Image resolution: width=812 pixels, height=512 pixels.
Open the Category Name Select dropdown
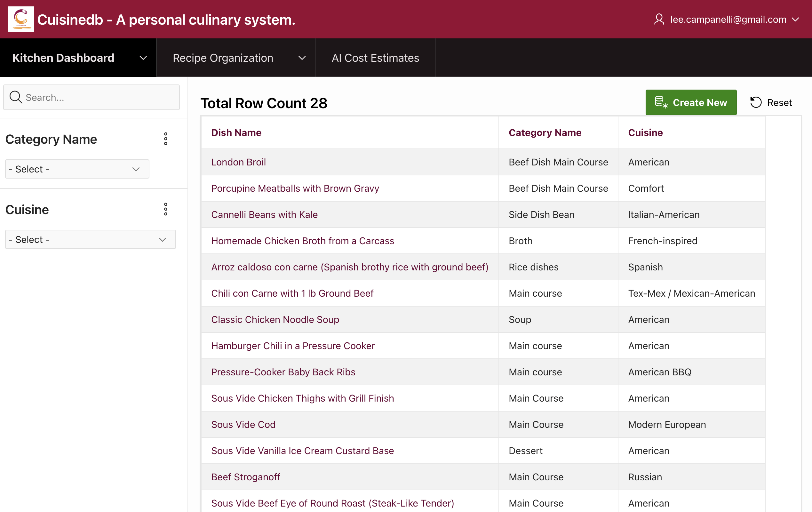pyautogui.click(x=77, y=169)
